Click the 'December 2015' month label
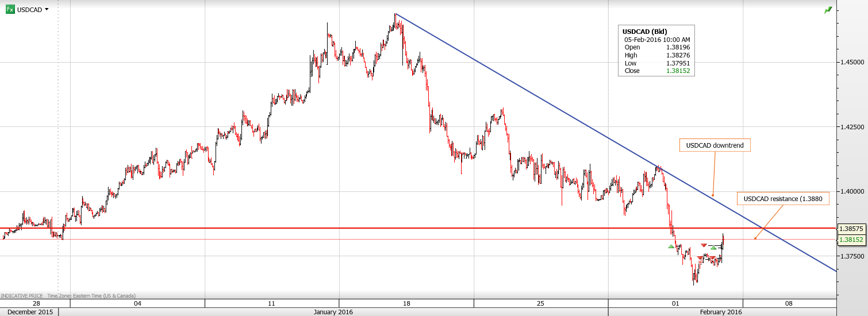Viewport: 868px width, 316px height. tap(29, 312)
